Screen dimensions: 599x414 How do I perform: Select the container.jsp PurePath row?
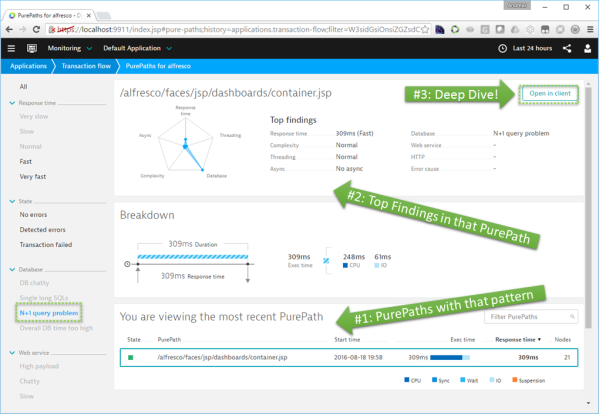(x=349, y=357)
